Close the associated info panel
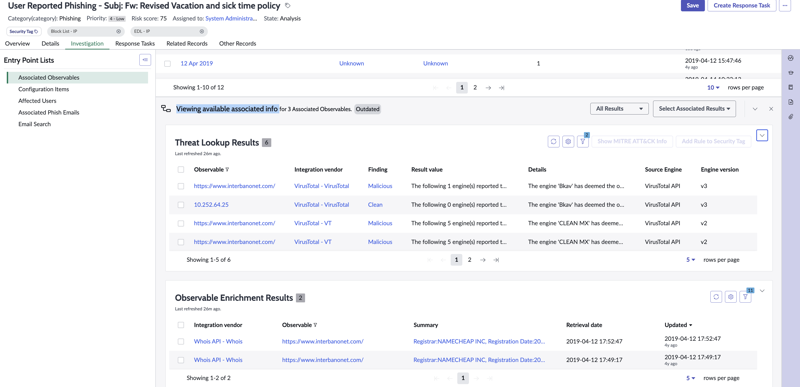 771,109
